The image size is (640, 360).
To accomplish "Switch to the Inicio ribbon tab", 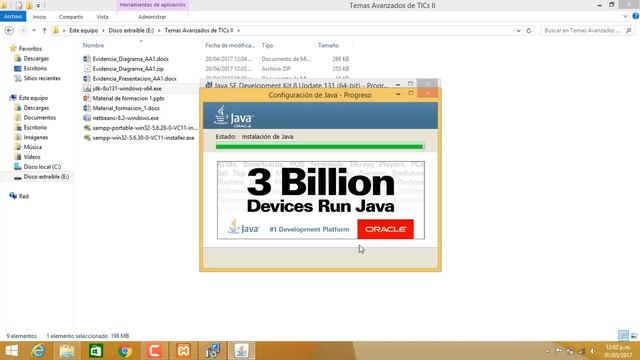I will [39, 17].
